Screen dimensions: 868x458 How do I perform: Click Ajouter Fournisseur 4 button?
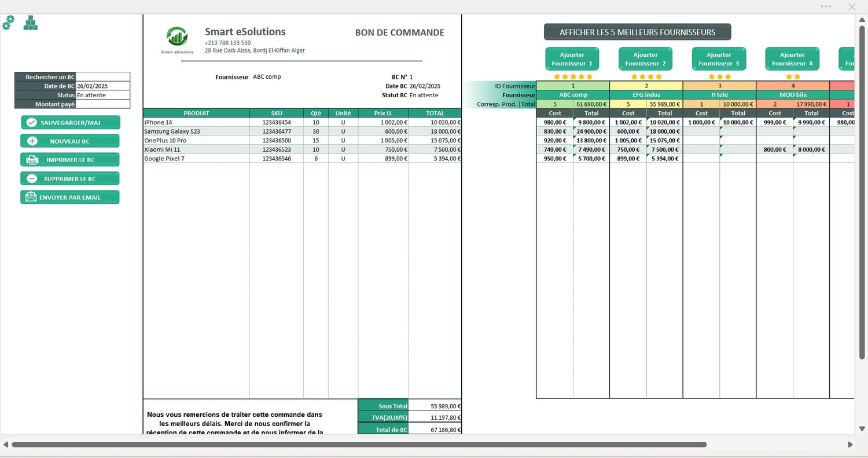[x=792, y=59]
